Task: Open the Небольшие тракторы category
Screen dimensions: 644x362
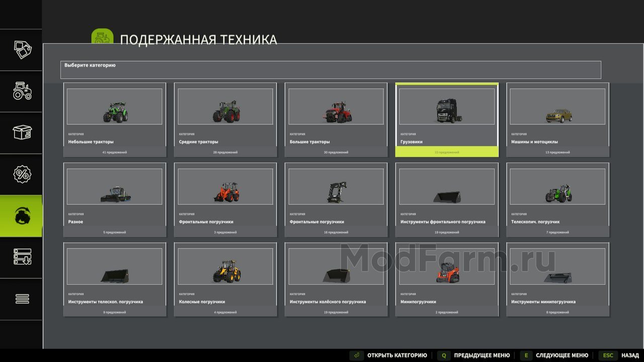Action: pyautogui.click(x=115, y=120)
